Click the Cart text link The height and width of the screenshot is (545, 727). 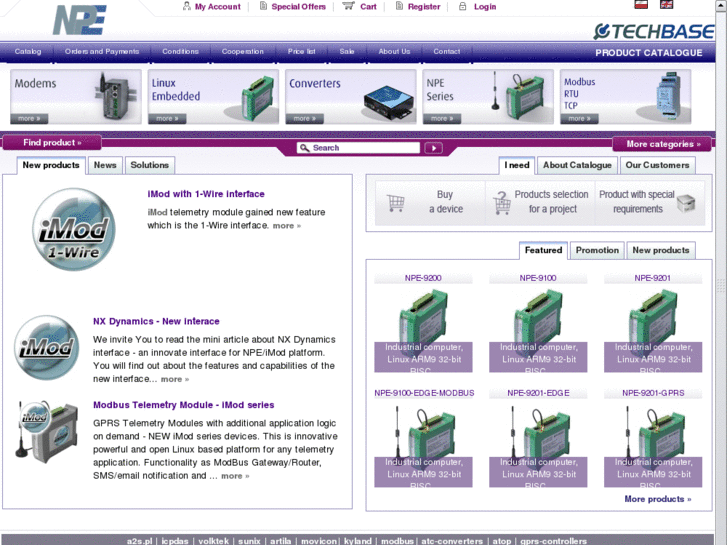[368, 6]
